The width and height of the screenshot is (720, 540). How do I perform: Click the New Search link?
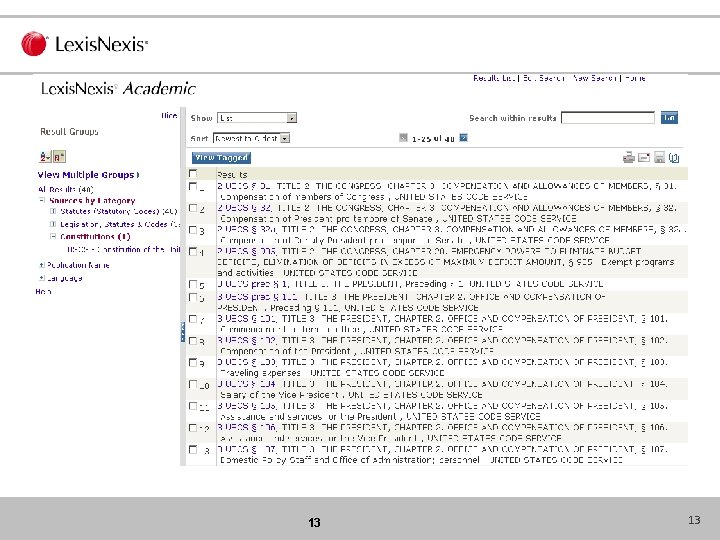[595, 78]
